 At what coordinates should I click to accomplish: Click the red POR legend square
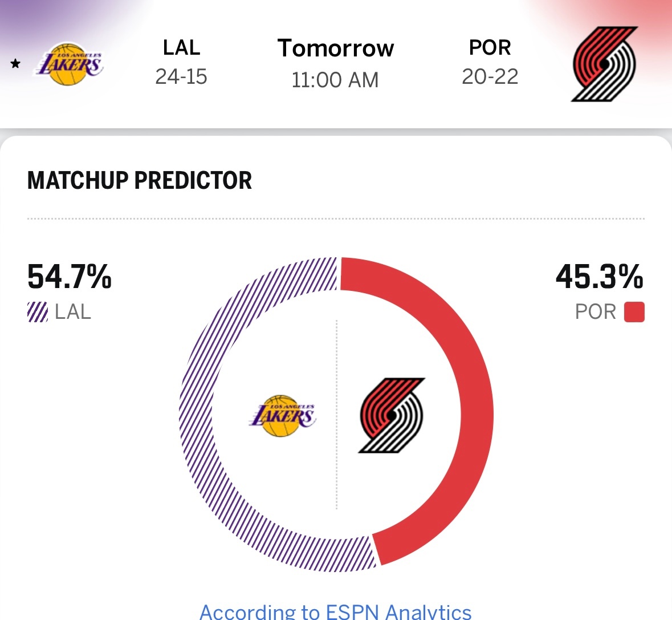point(635,312)
